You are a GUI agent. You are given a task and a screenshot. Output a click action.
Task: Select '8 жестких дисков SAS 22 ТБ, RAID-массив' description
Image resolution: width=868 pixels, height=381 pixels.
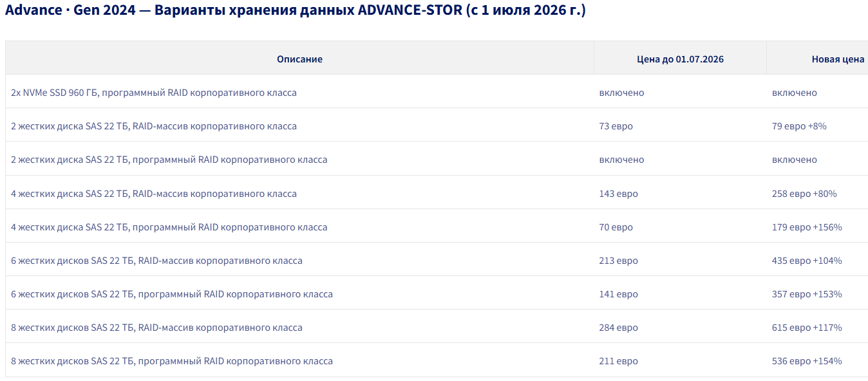tap(156, 328)
